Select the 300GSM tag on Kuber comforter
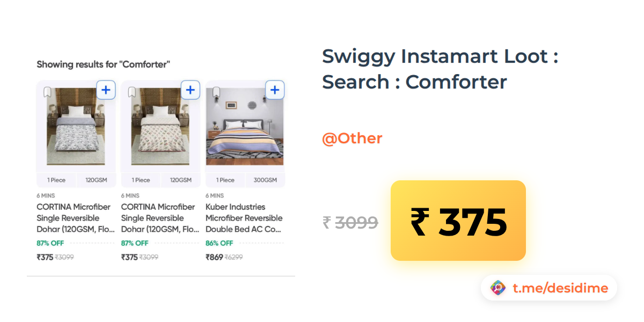Viewport: 644px width, 322px height. tap(265, 180)
